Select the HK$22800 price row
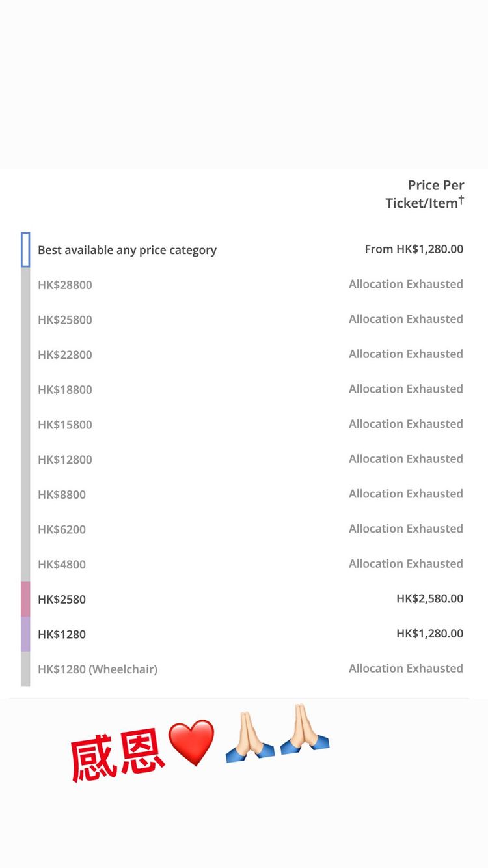Viewport: 488px width, 868px height. pos(243,355)
